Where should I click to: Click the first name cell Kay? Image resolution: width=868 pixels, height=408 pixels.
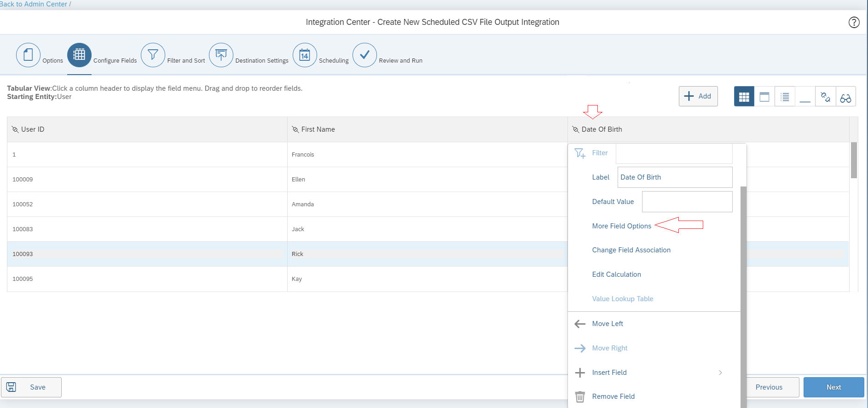pos(428,279)
